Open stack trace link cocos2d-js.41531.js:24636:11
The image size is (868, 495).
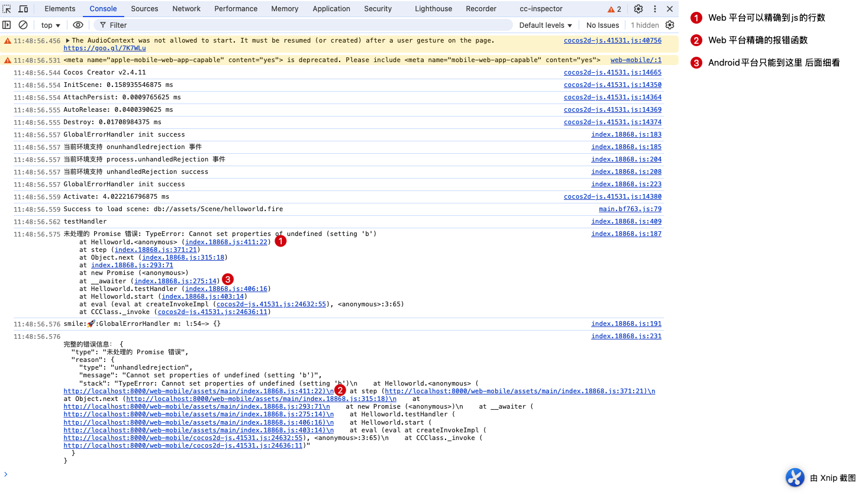click(212, 312)
